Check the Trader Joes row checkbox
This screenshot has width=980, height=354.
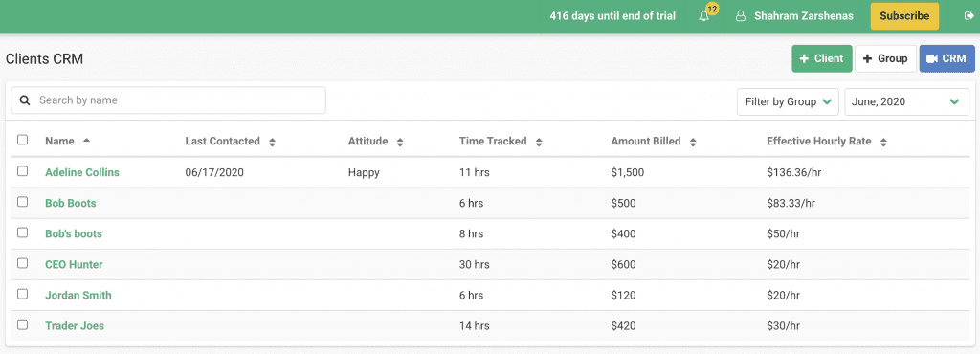[23, 324]
